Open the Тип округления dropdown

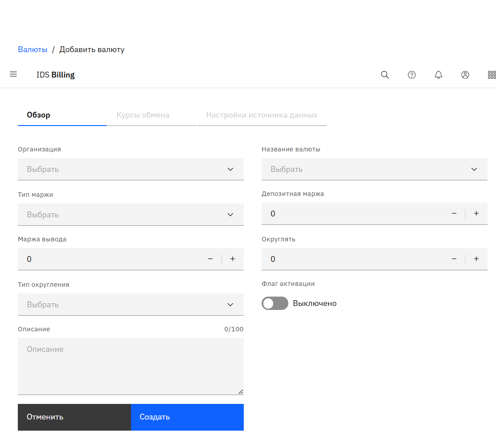tap(131, 305)
